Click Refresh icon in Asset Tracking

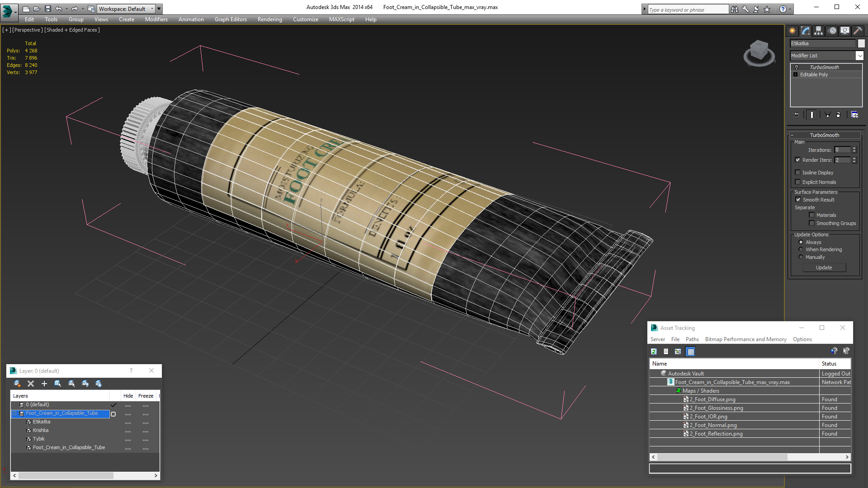(x=654, y=352)
